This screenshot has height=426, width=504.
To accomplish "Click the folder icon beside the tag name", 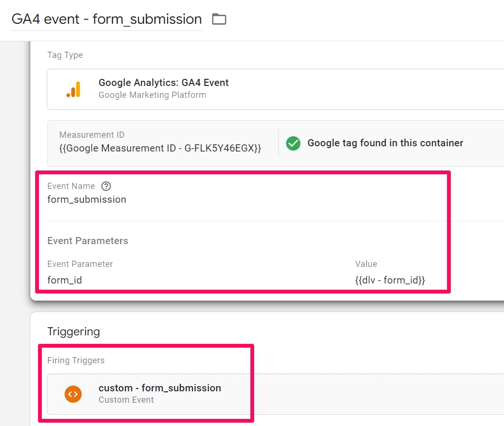I will [219, 19].
